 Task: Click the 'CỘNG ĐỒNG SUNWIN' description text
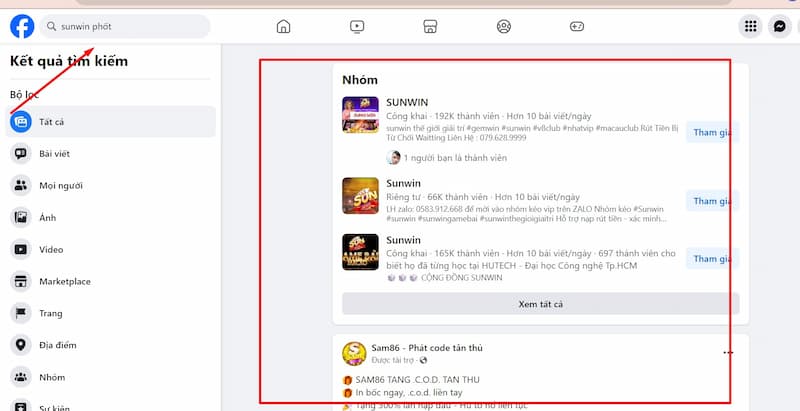[462, 278]
